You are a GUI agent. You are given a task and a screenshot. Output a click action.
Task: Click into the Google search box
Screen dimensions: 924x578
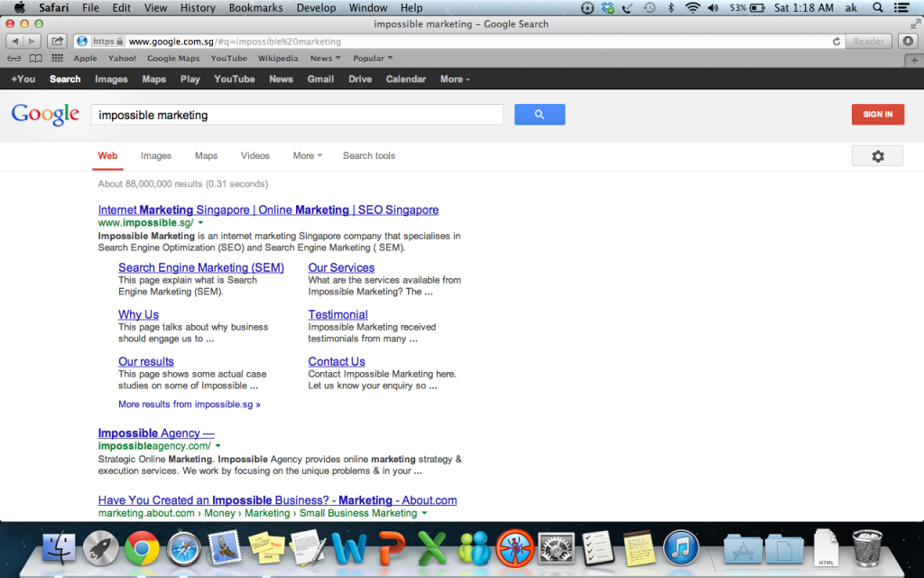point(298,115)
